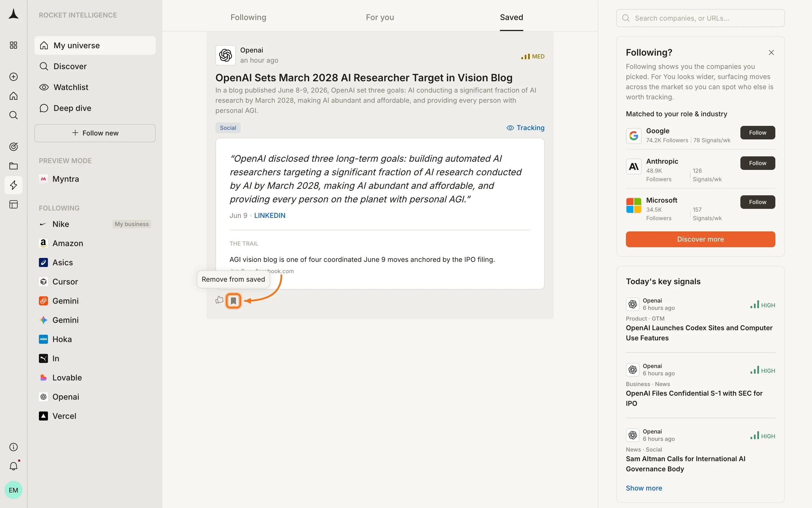This screenshot has width=812, height=508.
Task: Click the Follow new button
Action: pyautogui.click(x=95, y=133)
